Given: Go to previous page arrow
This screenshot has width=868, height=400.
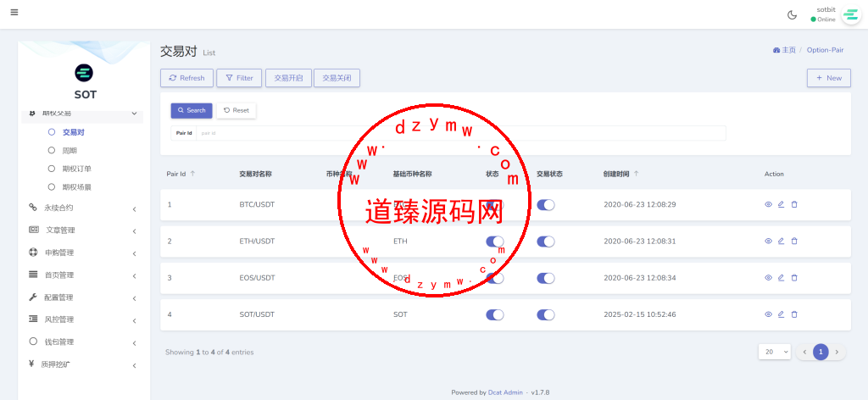Looking at the screenshot, I should [x=805, y=352].
